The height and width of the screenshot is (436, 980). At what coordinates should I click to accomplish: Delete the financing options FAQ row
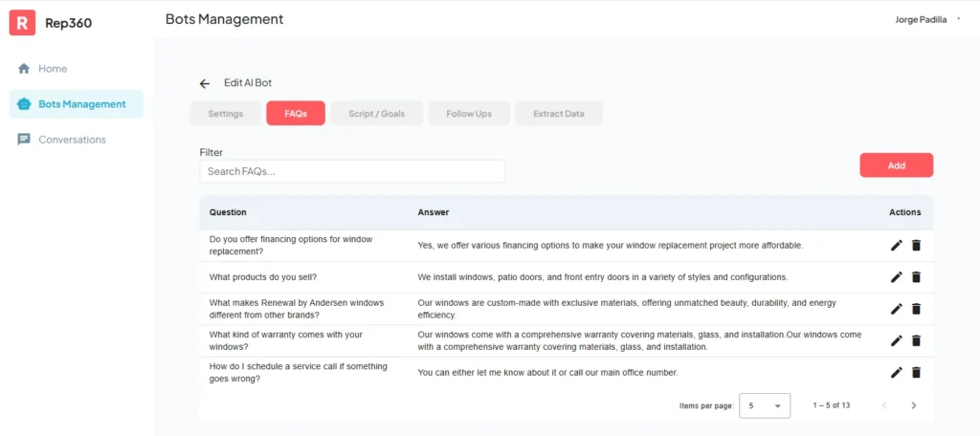pos(916,246)
